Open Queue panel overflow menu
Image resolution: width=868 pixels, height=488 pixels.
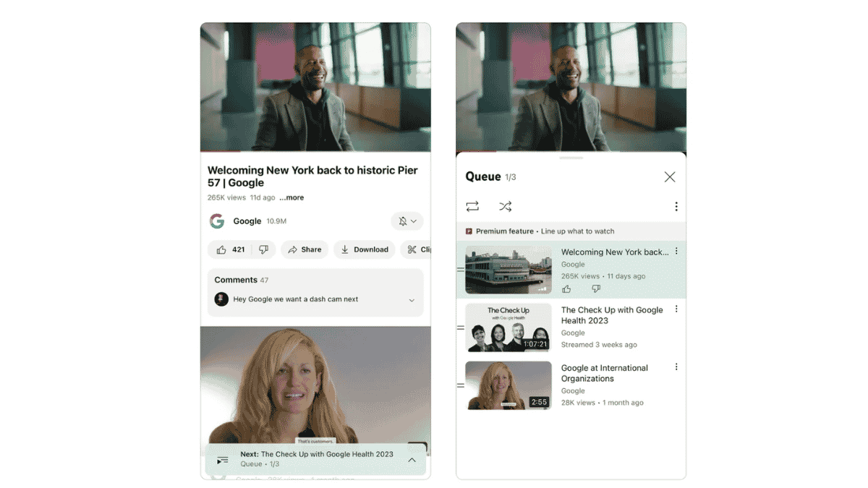676,207
